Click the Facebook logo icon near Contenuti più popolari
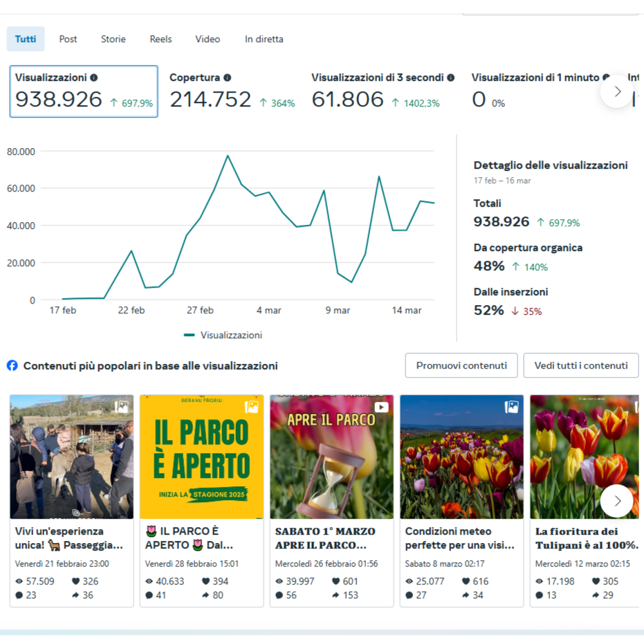The width and height of the screenshot is (644, 644). pos(12,365)
